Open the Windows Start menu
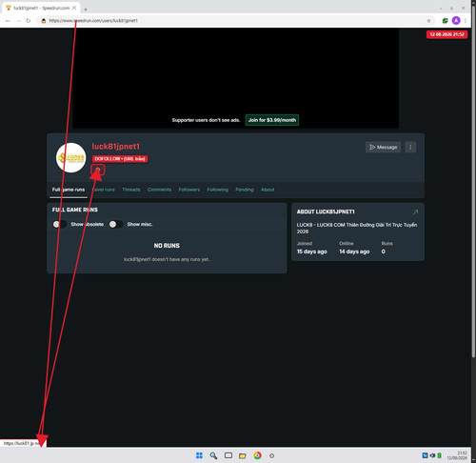This screenshot has width=476, height=463. click(x=199, y=455)
